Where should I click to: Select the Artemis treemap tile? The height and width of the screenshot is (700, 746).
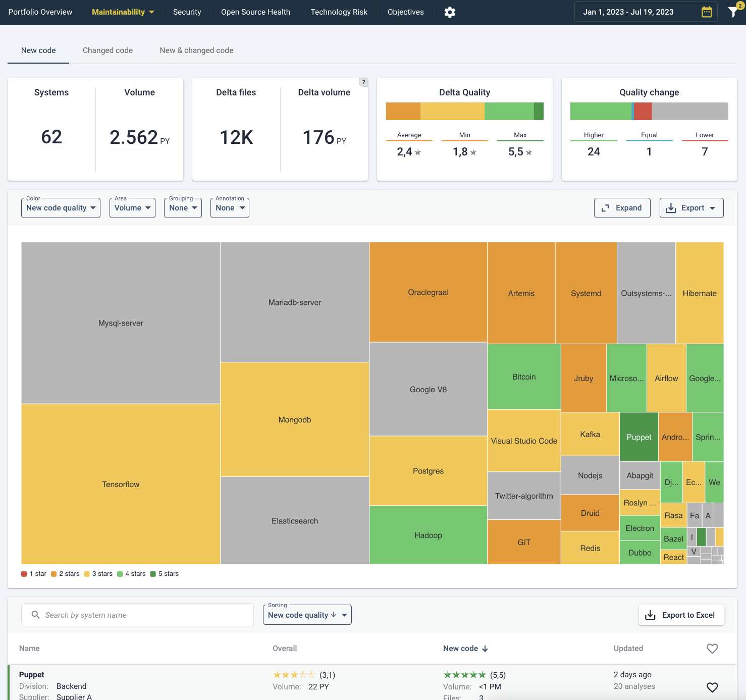point(521,293)
